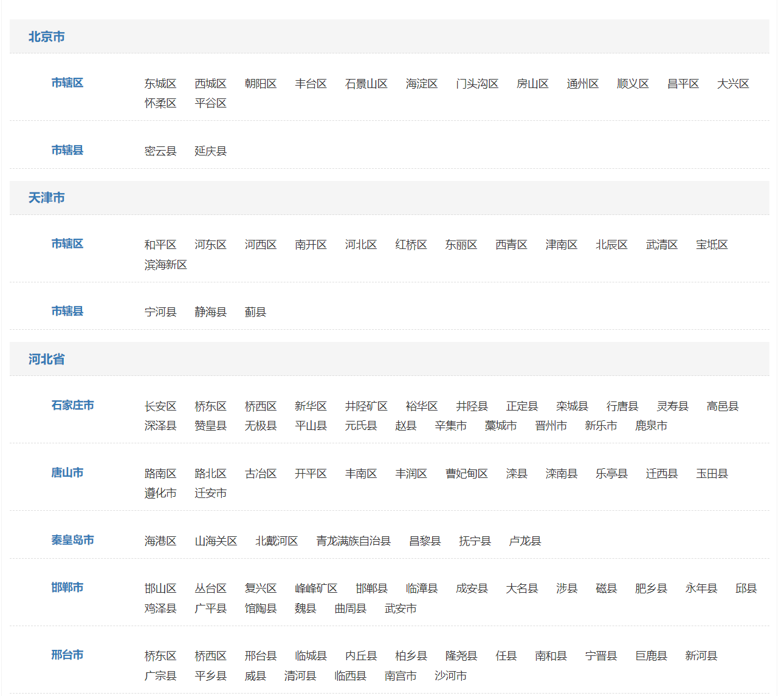
Task: Open the 唐山市 city link
Action: 67,473
